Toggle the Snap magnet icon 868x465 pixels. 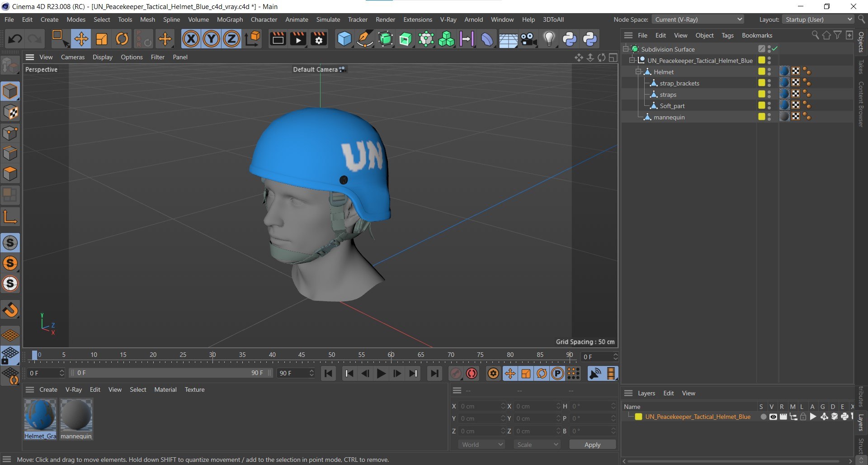click(x=10, y=310)
